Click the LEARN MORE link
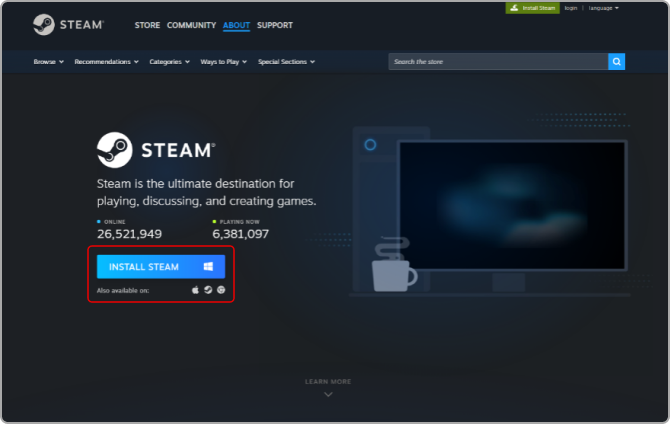The image size is (670, 424). 328,381
